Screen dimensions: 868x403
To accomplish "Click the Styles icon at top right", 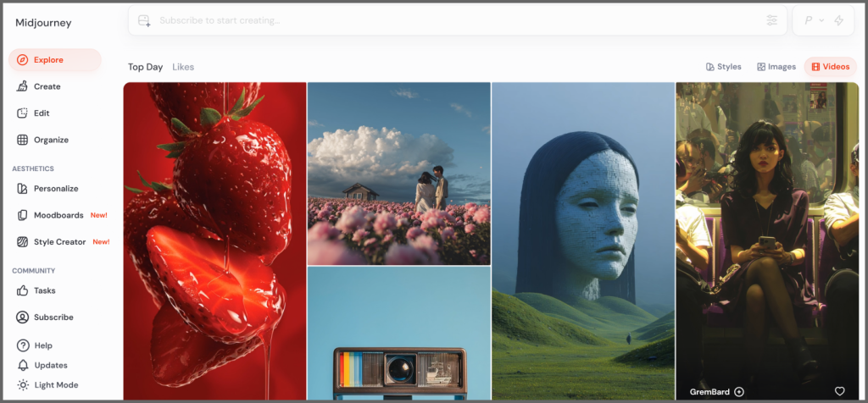I will tap(709, 67).
